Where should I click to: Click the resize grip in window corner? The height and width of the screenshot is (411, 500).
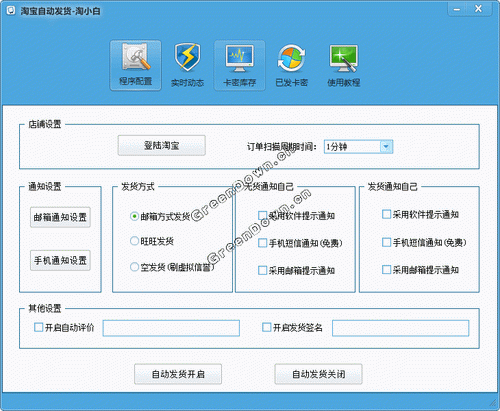tap(493, 404)
